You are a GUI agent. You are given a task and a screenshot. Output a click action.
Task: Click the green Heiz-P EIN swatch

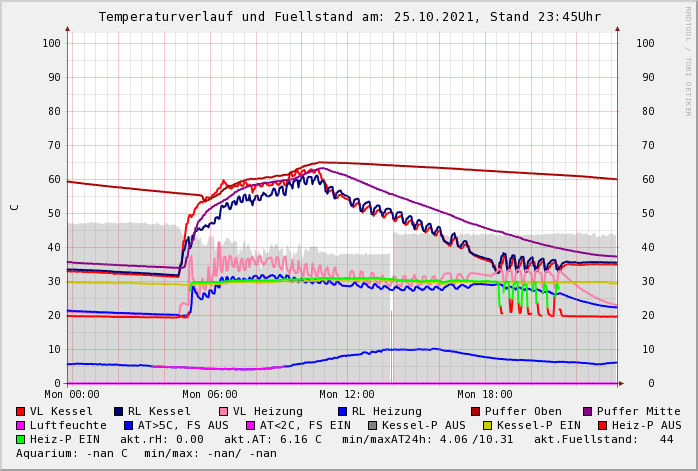(x=21, y=440)
